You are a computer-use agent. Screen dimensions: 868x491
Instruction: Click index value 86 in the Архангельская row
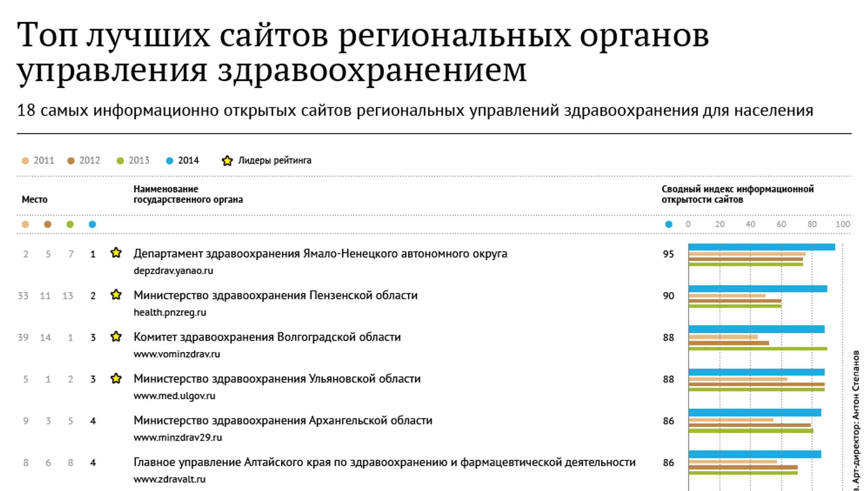(x=668, y=421)
